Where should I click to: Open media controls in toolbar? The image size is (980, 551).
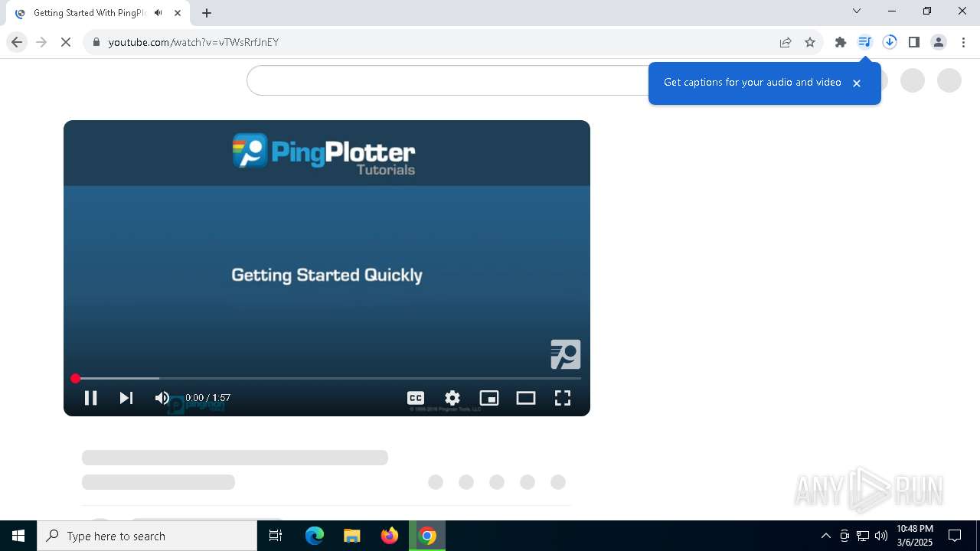[865, 42]
